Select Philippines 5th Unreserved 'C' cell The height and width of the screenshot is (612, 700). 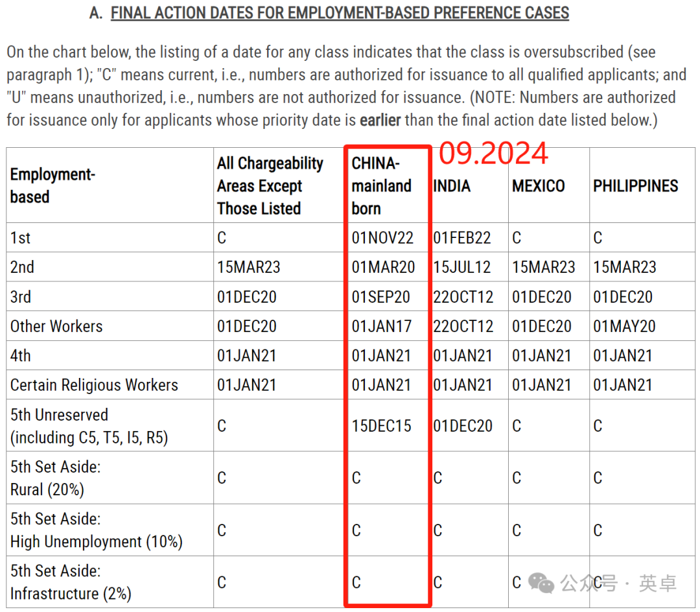[598, 426]
